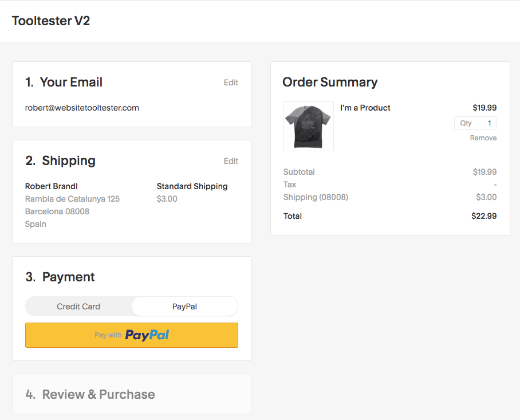Click the Order Summary heading
The height and width of the screenshot is (420, 520).
point(330,83)
